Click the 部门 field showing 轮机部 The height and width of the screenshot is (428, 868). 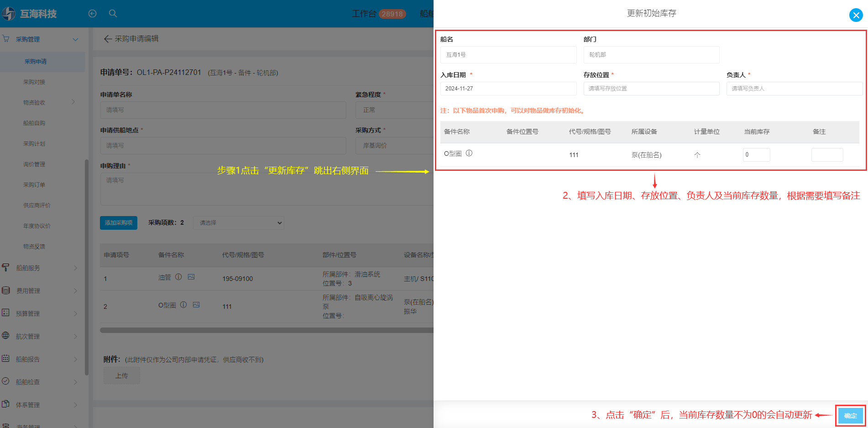[651, 55]
